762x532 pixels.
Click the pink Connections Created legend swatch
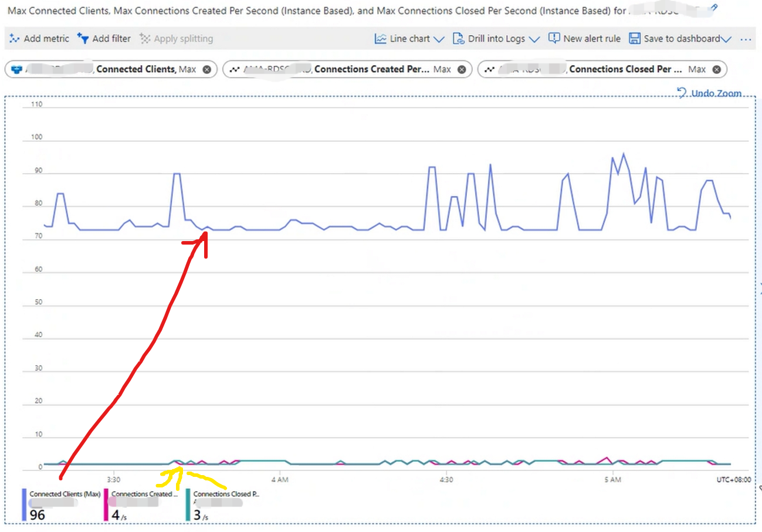pyautogui.click(x=106, y=505)
